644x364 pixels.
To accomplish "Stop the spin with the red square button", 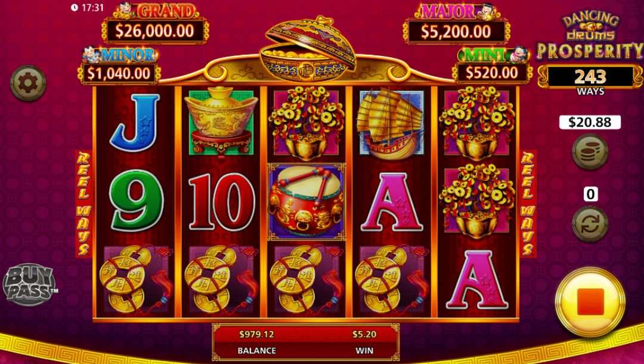I will pyautogui.click(x=590, y=302).
